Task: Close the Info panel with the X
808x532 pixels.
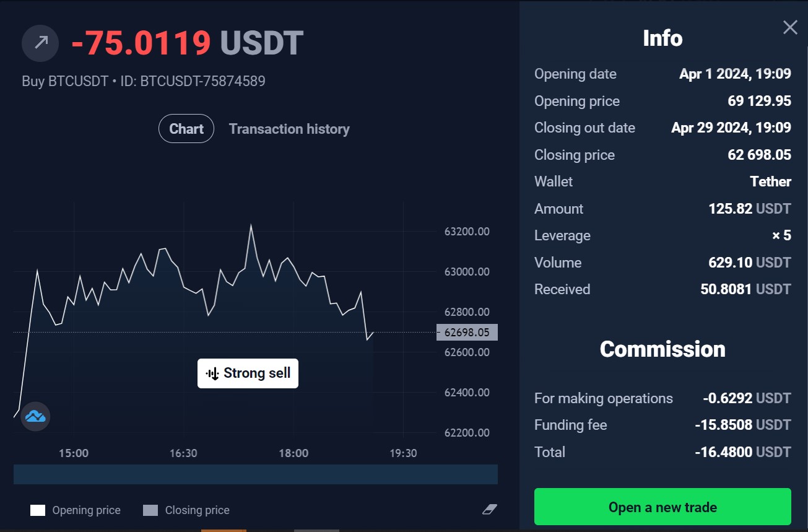Action: (790, 27)
